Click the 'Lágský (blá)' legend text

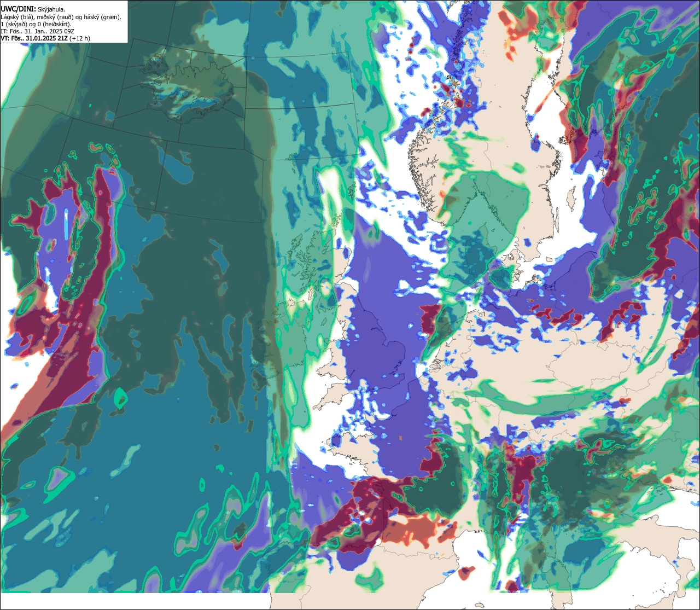[x=17, y=17]
